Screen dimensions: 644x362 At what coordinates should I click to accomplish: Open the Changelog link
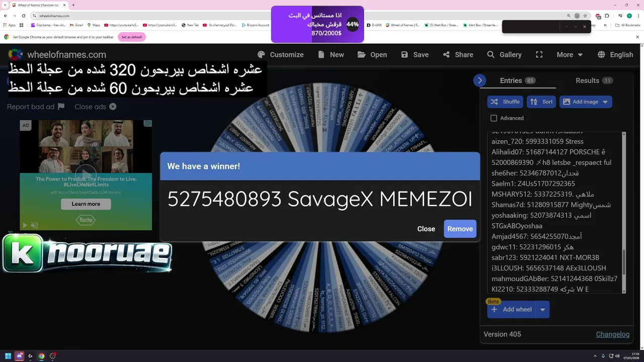[x=613, y=334]
